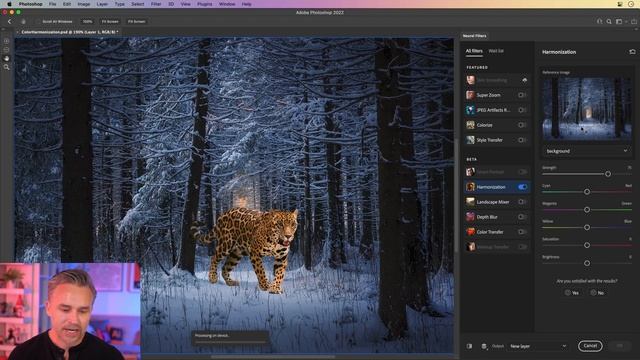Screen dimensions: 640x360
Task: Click the Smart Portrait filter thumbnail
Action: click(471, 172)
